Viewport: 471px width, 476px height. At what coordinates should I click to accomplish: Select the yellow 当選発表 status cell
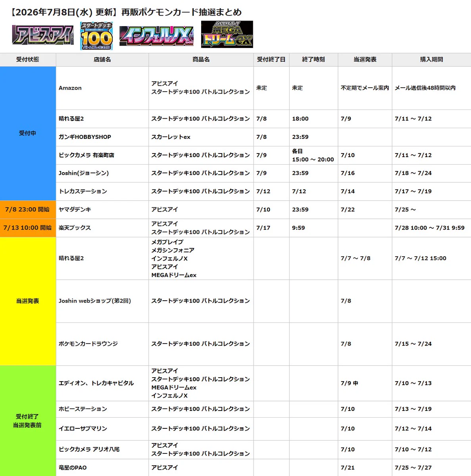pyautogui.click(x=28, y=301)
